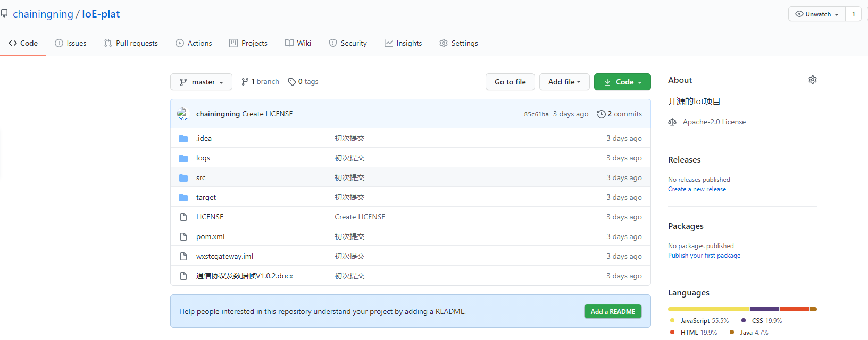Open the Pull requests tab

click(131, 43)
